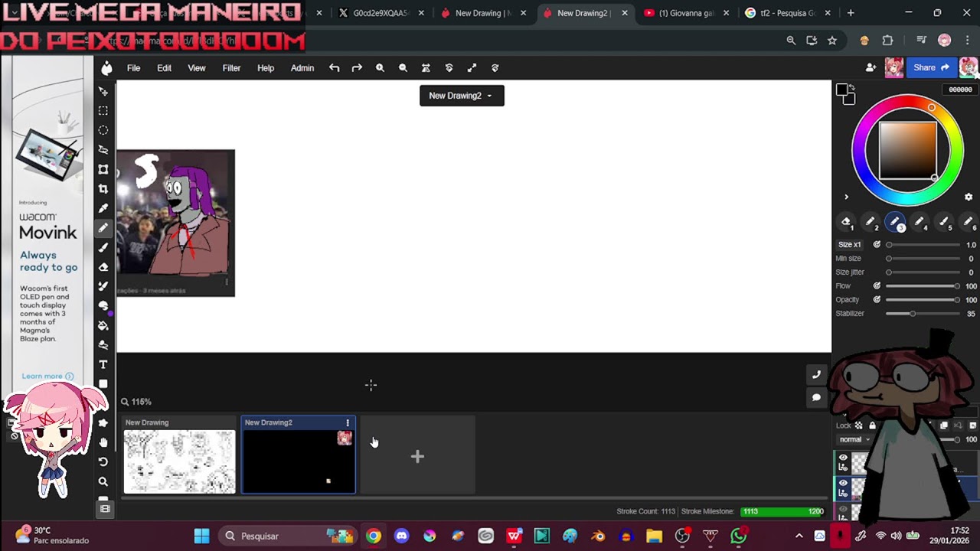Image resolution: width=980 pixels, height=551 pixels.
Task: Select pencil brush preset 4
Action: (920, 223)
